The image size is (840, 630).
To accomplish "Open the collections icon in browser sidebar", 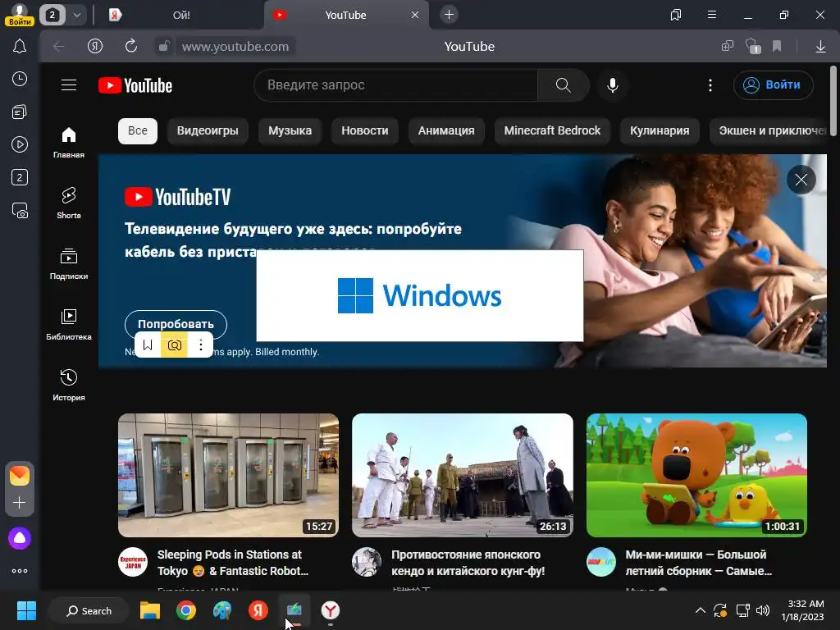I will pos(20,112).
